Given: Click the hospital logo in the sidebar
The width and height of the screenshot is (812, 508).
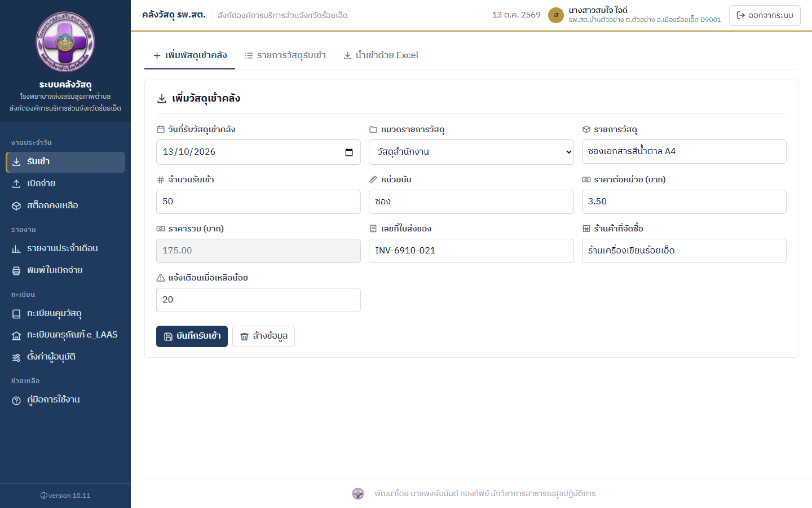Looking at the screenshot, I should point(65,42).
